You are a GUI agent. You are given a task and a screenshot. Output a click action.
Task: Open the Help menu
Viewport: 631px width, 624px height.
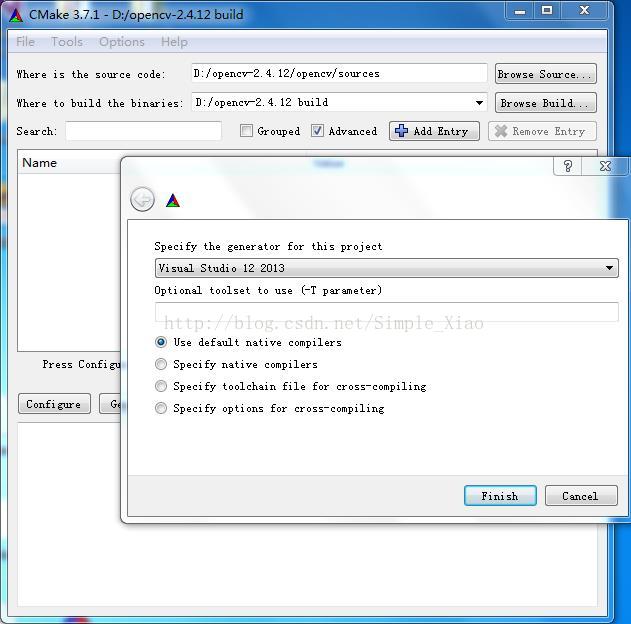174,42
